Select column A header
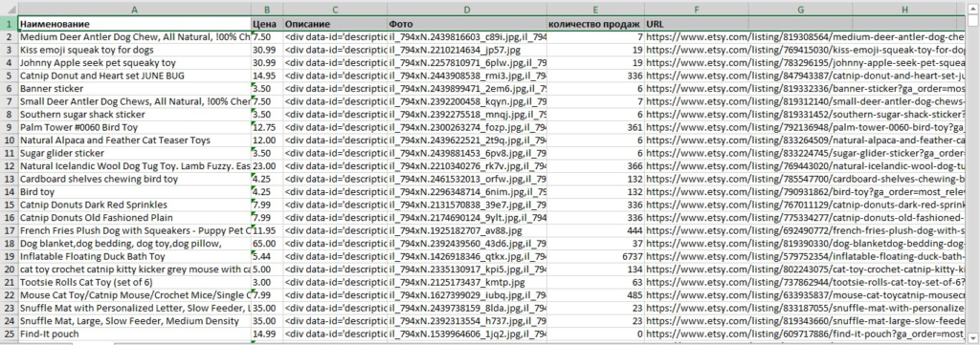980x345 pixels. [134, 10]
